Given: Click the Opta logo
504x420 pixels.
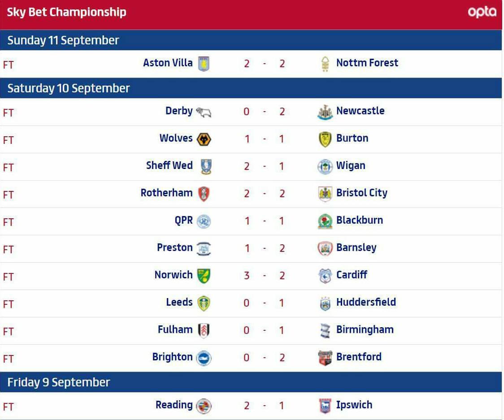Looking at the screenshot, I should pos(482,12).
